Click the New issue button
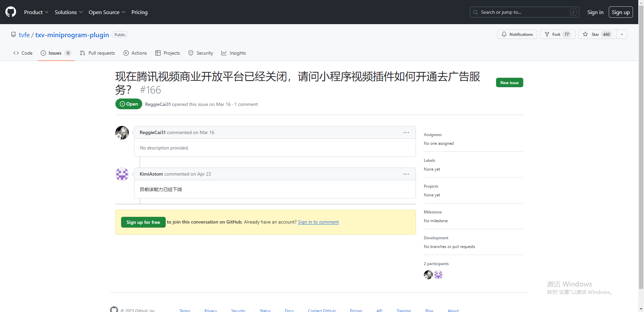Screen dimensions: 644x312 pyautogui.click(x=509, y=82)
